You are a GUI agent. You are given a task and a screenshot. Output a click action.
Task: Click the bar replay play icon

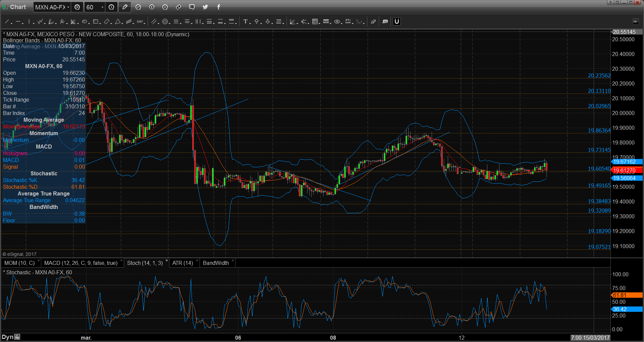(152, 7)
